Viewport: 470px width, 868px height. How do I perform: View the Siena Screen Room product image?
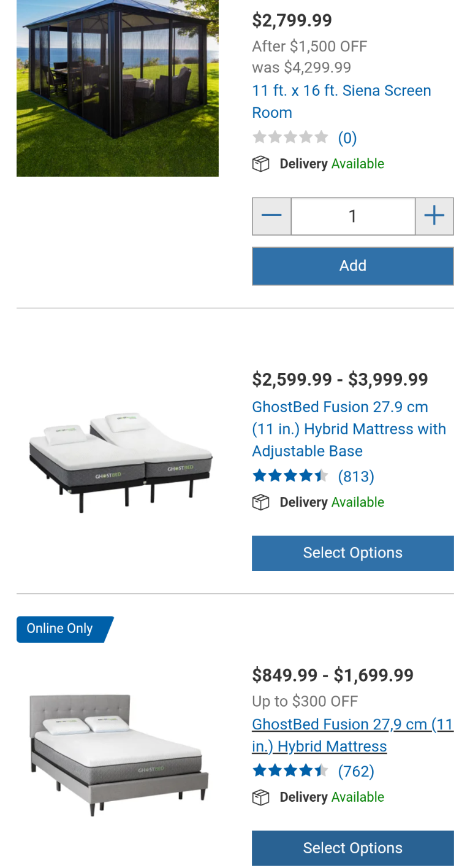point(118,88)
